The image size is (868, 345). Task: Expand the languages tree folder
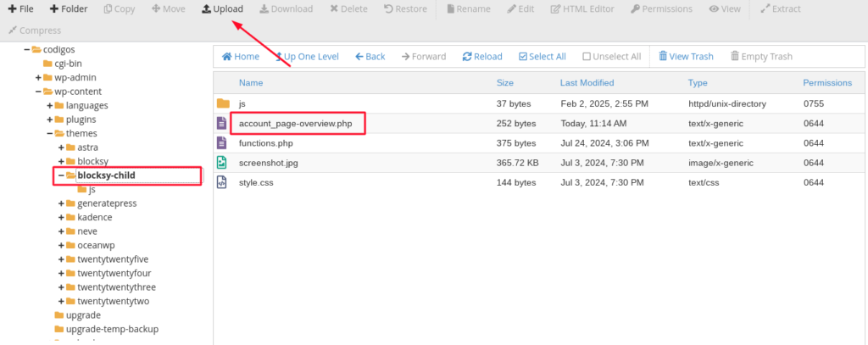50,105
